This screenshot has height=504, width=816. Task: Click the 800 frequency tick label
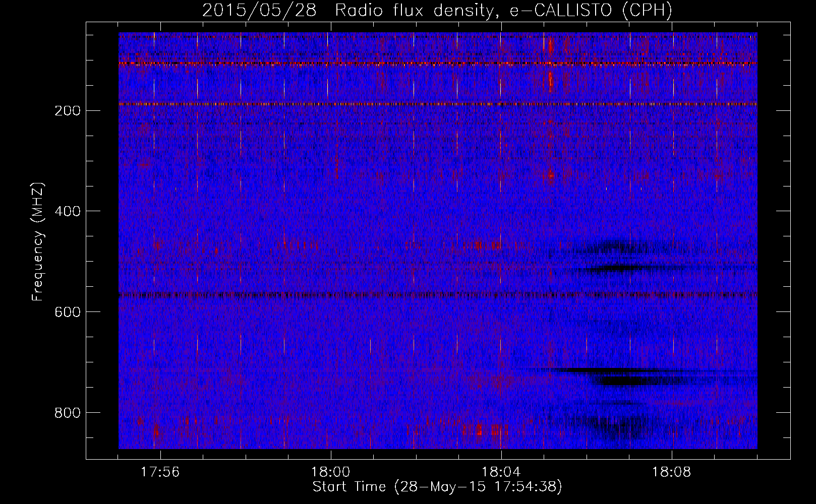[x=67, y=413]
